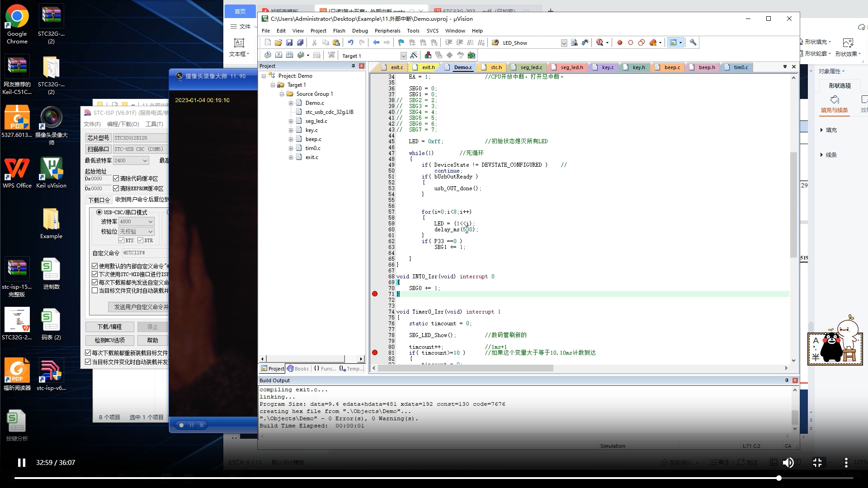Pause the video playback
Screen dimensions: 868x488
[21, 463]
